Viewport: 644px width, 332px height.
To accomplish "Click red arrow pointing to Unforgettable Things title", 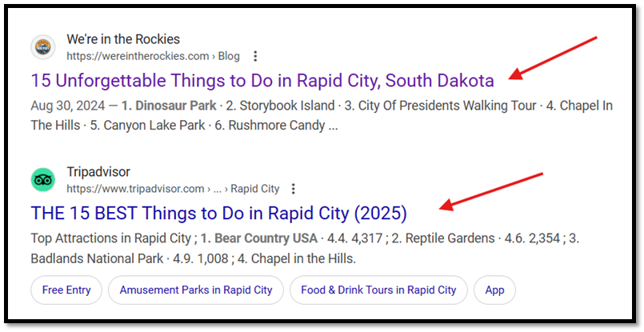I will (554, 57).
